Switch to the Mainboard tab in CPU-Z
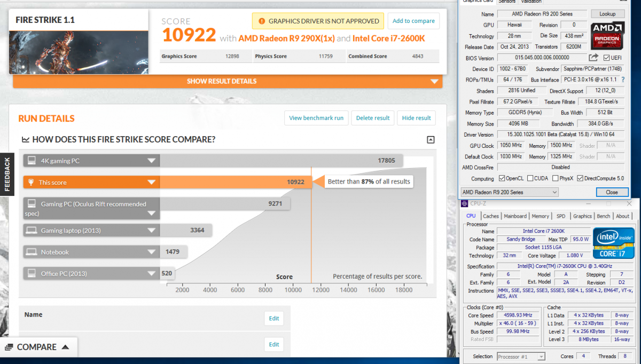Viewport: 641px width, 364px height. (515, 216)
